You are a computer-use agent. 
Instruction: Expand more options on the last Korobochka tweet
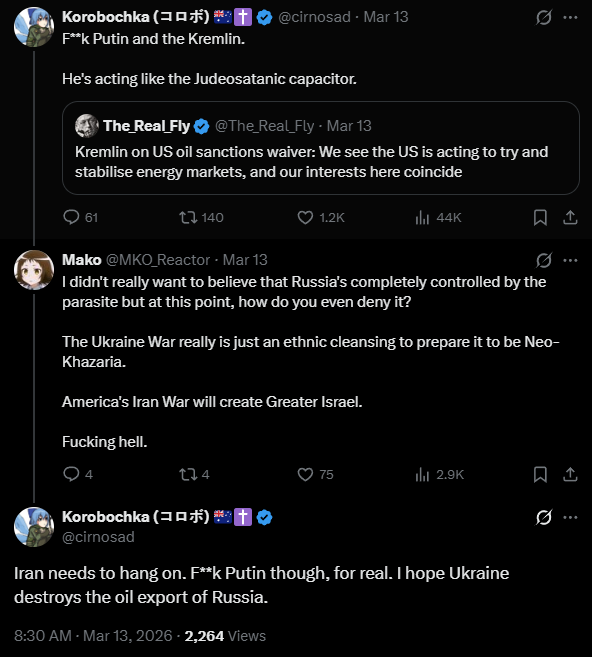pos(570,517)
